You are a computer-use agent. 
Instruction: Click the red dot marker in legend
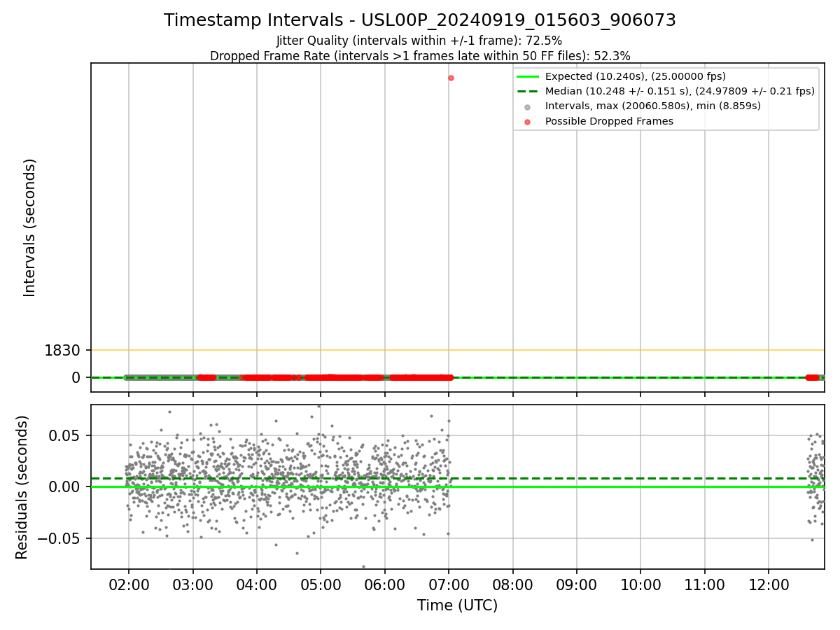pyautogui.click(x=528, y=122)
